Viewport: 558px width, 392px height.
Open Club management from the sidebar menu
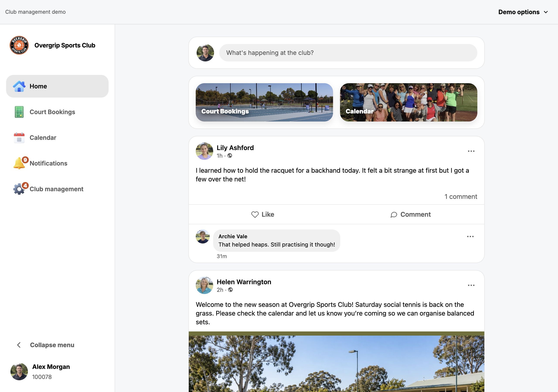57,189
